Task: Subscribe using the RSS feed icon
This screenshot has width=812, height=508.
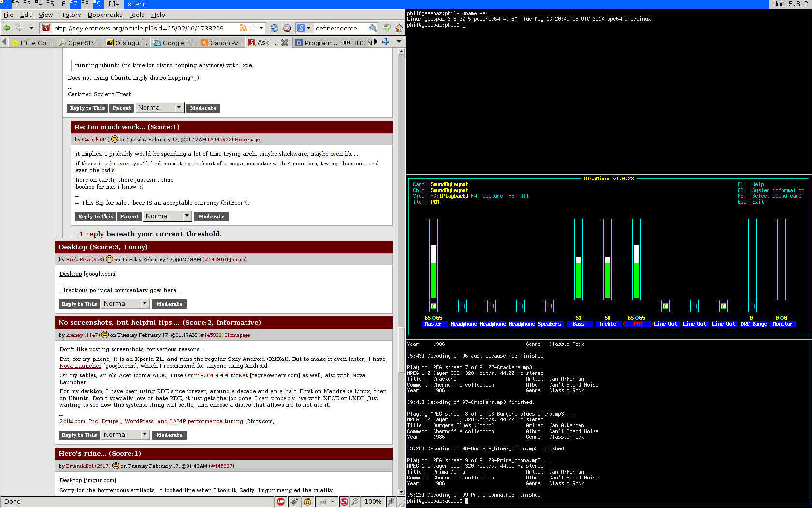Action: (x=243, y=28)
